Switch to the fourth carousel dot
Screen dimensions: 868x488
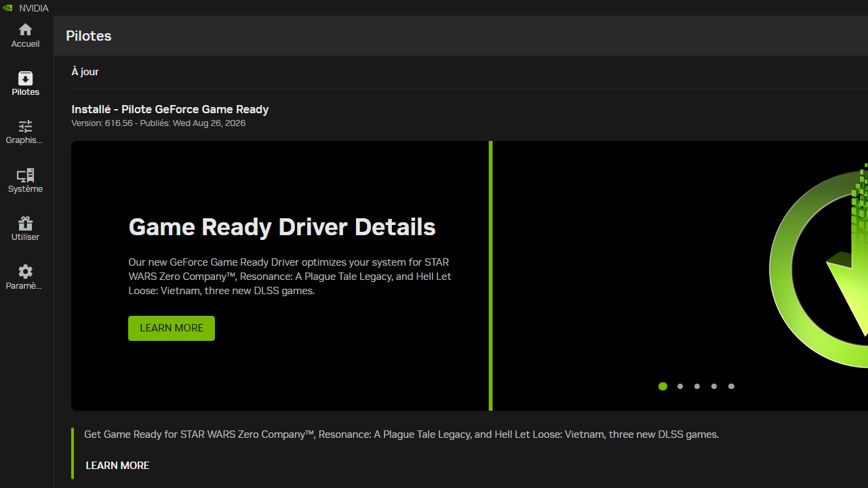click(x=714, y=386)
